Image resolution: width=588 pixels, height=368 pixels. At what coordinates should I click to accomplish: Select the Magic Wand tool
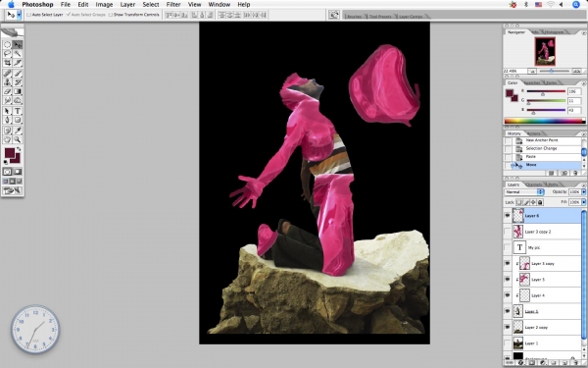coord(18,54)
